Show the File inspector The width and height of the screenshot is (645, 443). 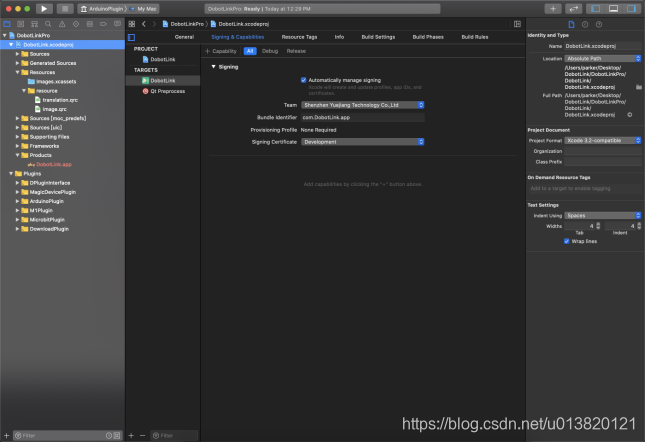[571, 25]
